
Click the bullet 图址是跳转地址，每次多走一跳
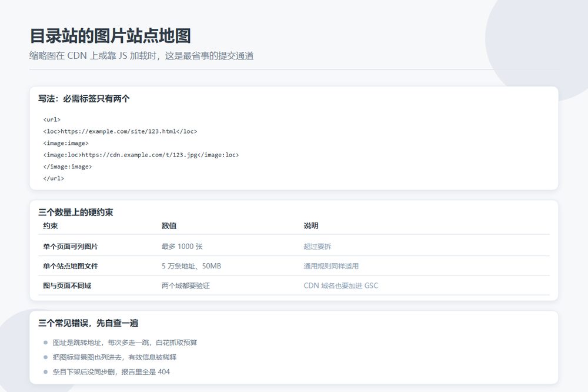pos(125,343)
